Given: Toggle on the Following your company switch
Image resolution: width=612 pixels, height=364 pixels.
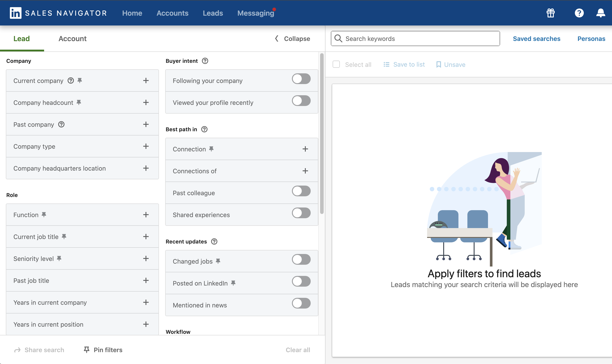Looking at the screenshot, I should (302, 79).
